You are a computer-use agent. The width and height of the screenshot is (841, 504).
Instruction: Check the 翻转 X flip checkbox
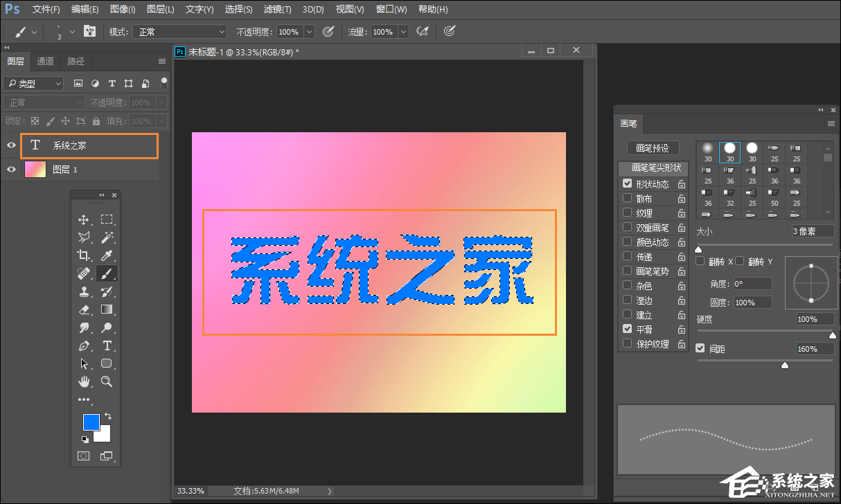tap(700, 261)
